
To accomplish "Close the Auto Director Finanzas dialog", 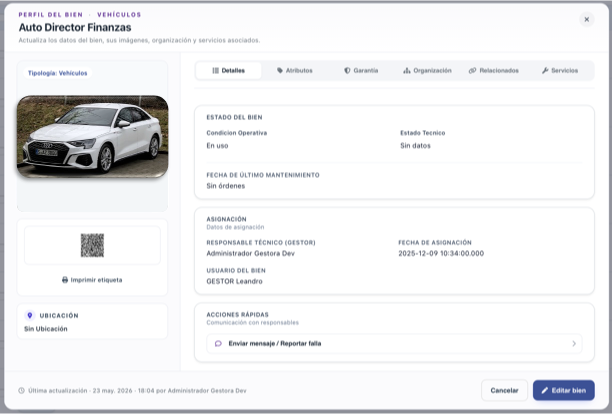I will pos(586,19).
